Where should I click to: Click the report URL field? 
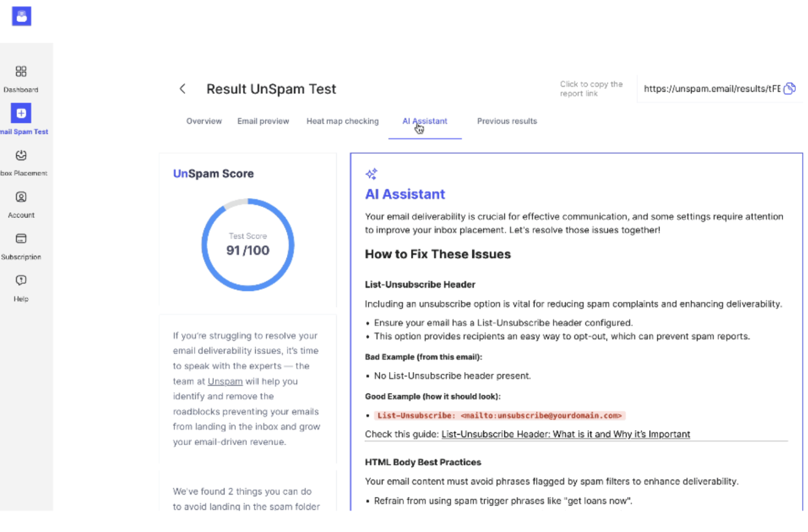coord(712,89)
